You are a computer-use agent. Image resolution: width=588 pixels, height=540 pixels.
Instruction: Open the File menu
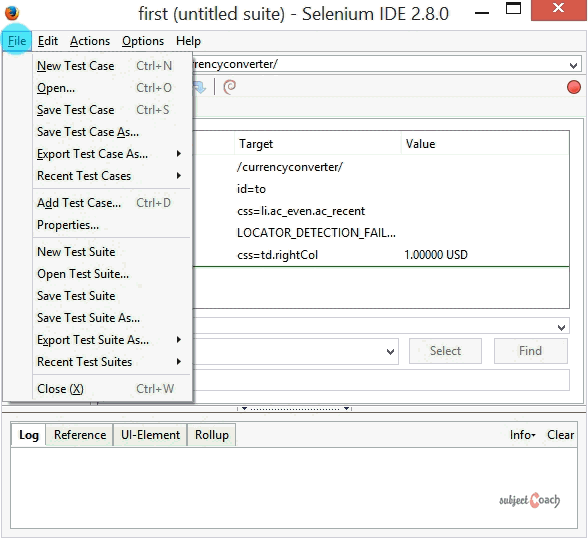click(17, 40)
